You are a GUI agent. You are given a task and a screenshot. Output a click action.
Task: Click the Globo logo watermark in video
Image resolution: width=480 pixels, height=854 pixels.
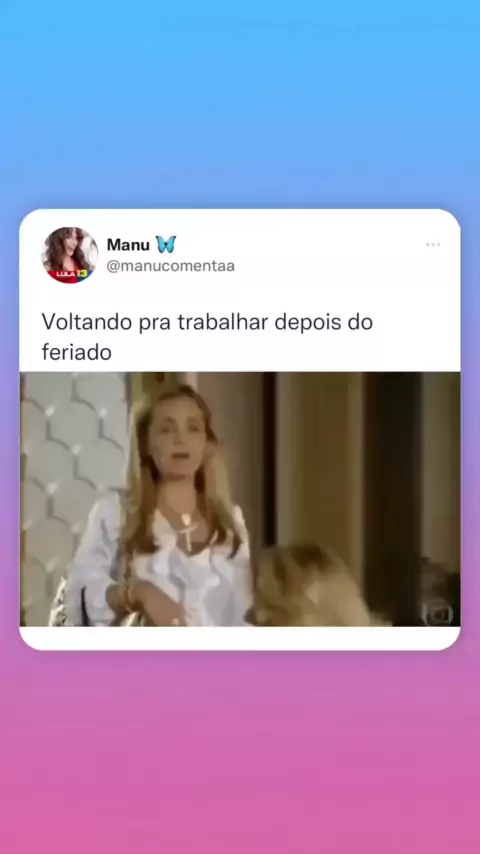438,611
